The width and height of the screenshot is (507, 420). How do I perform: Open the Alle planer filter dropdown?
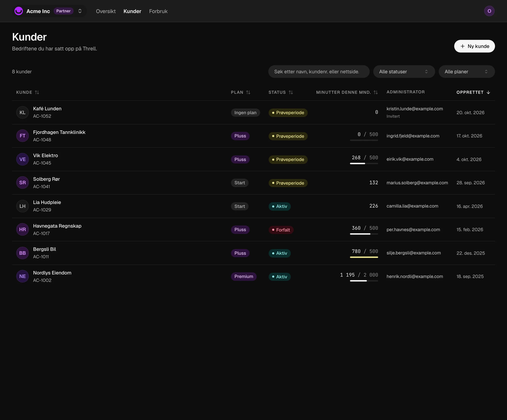coord(466,71)
